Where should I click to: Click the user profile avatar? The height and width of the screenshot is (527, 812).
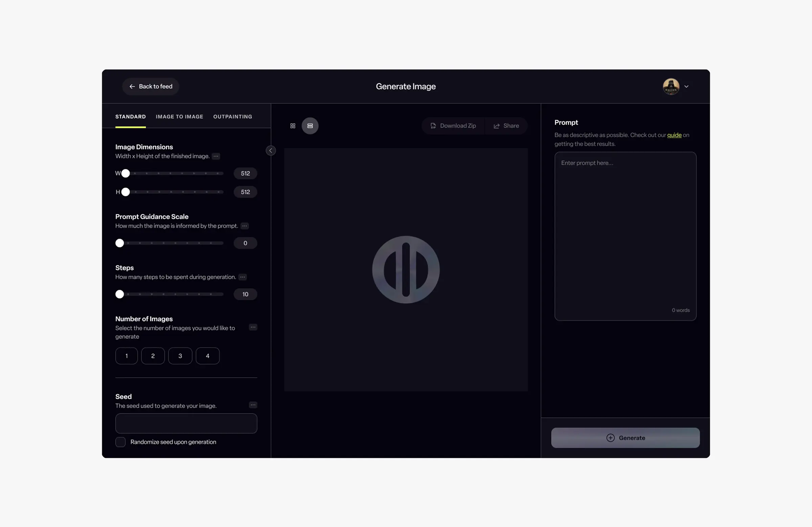tap(671, 87)
